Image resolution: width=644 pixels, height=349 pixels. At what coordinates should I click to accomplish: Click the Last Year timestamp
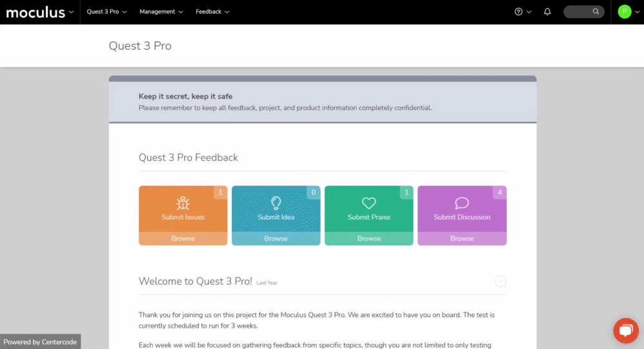point(267,283)
